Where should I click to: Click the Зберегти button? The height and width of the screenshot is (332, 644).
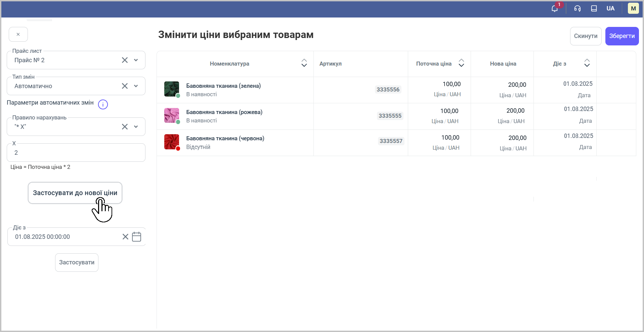(x=622, y=36)
